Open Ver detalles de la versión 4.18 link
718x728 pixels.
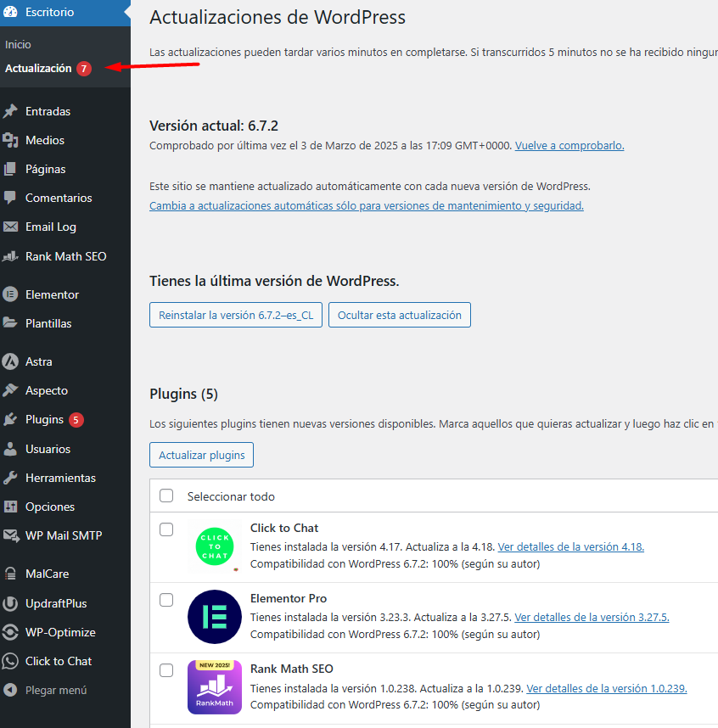(571, 547)
